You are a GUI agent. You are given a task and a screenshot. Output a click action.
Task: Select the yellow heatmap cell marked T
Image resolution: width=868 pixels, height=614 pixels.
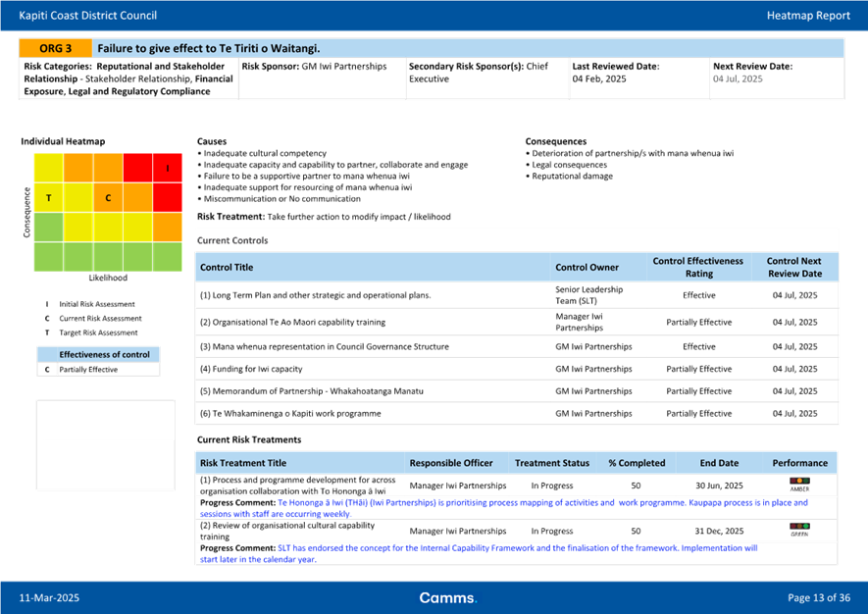tap(49, 198)
